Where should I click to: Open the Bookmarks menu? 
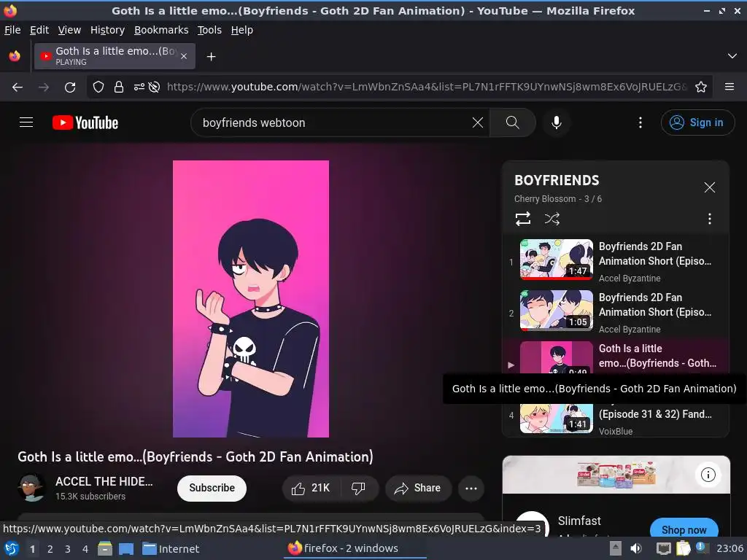[x=161, y=30]
